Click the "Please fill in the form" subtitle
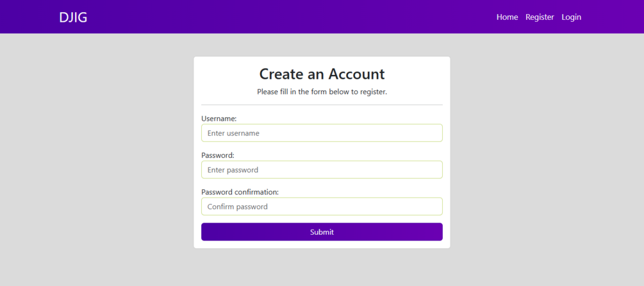The image size is (644, 286). [x=322, y=91]
